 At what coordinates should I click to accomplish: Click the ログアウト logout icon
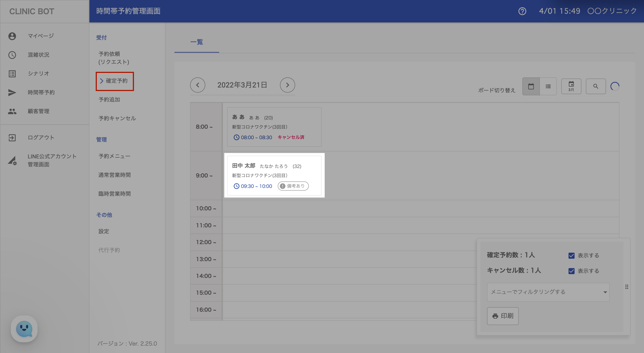(x=12, y=138)
